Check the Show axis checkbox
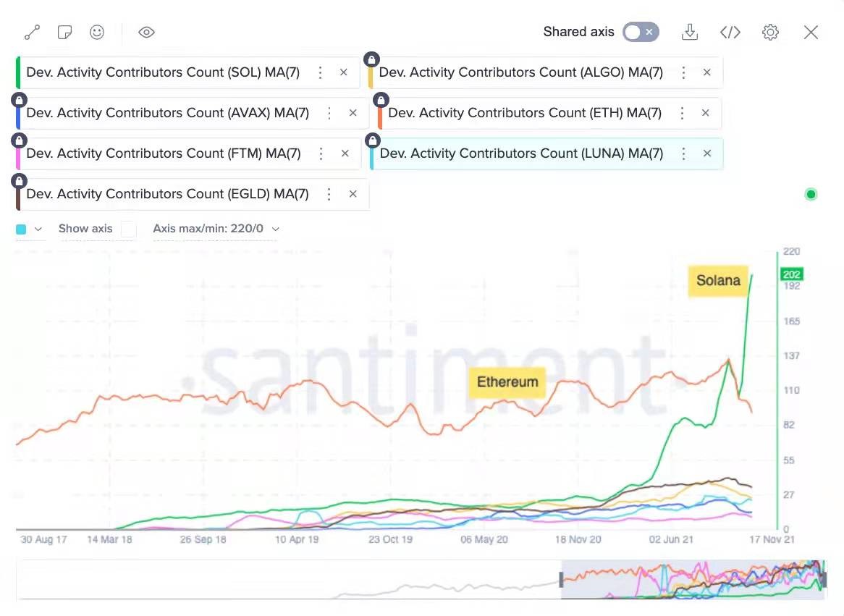This screenshot has height=616, width=844. pos(128,229)
